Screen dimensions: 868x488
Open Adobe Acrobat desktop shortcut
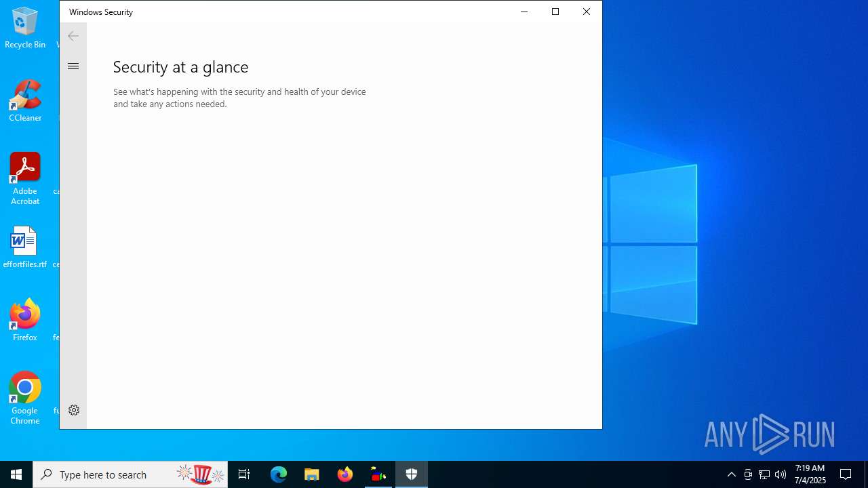[25, 179]
